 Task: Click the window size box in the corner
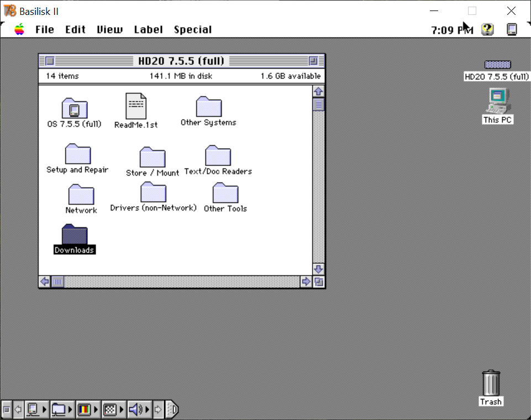coord(319,281)
